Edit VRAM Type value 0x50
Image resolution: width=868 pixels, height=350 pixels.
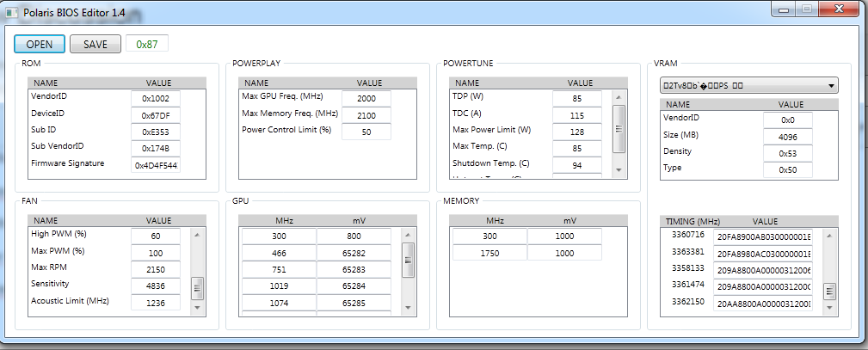788,170
